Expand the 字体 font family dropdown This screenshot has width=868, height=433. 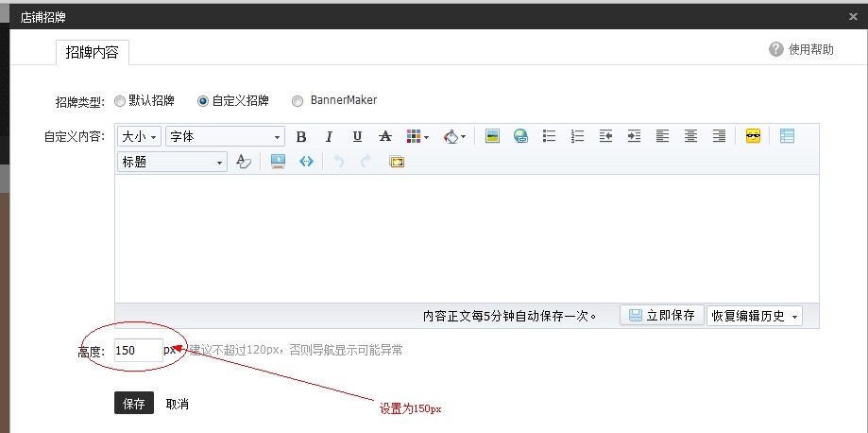(225, 136)
